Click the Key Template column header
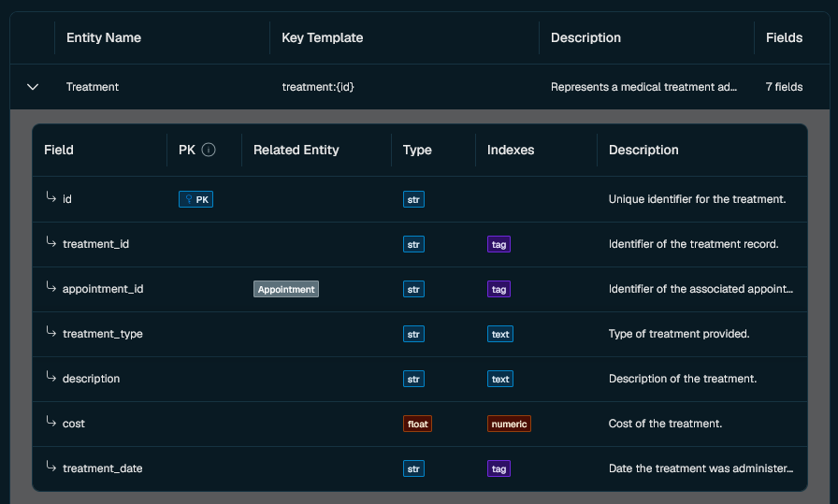Image resolution: width=838 pixels, height=504 pixels. coord(323,37)
